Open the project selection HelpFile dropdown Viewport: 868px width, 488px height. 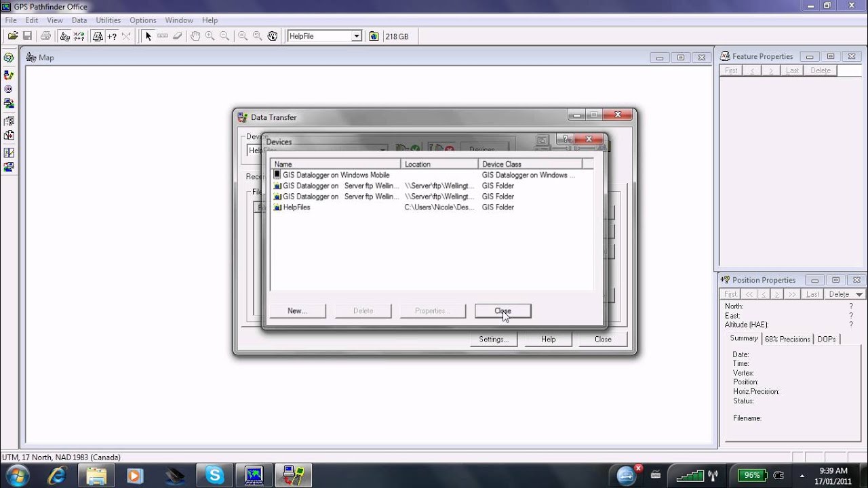357,36
